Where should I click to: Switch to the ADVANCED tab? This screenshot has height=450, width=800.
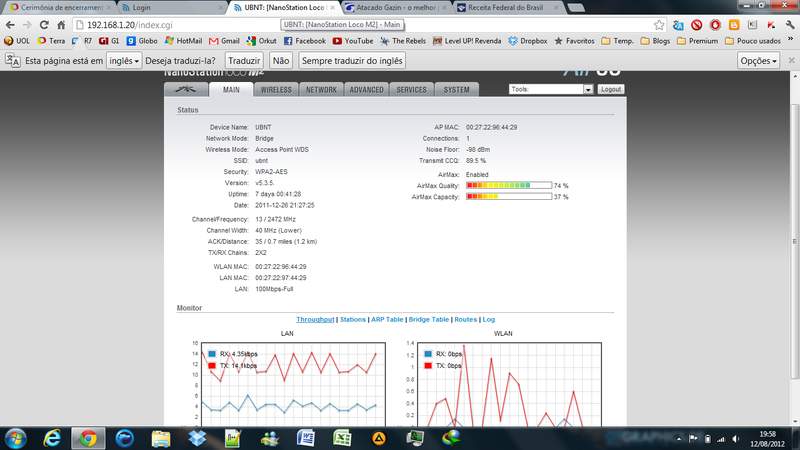[366, 89]
